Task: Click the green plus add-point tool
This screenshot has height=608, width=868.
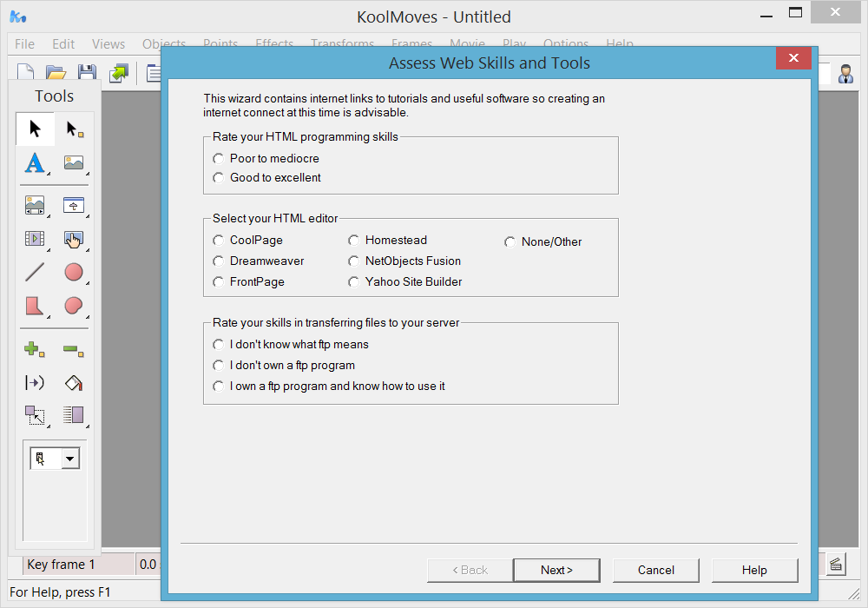Action: point(35,349)
